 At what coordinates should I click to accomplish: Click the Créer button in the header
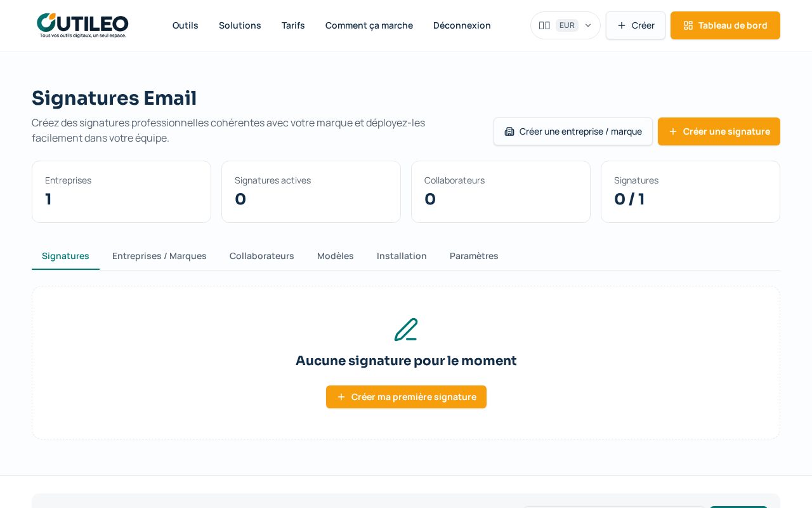pos(636,25)
